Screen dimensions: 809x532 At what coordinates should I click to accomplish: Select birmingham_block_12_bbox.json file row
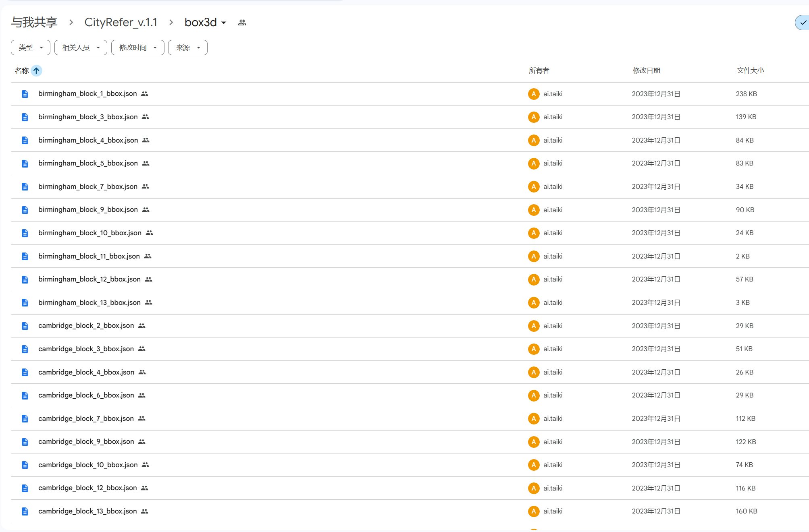point(89,279)
